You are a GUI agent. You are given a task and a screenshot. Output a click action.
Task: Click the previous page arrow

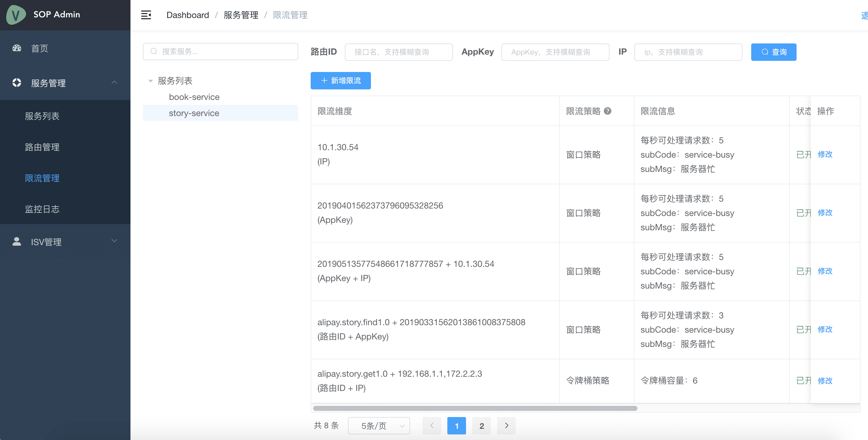tap(432, 425)
